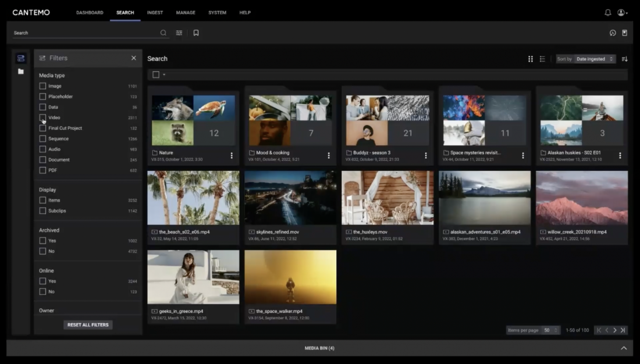
Task: Open the folder tree sidebar icon
Action: pos(21,72)
